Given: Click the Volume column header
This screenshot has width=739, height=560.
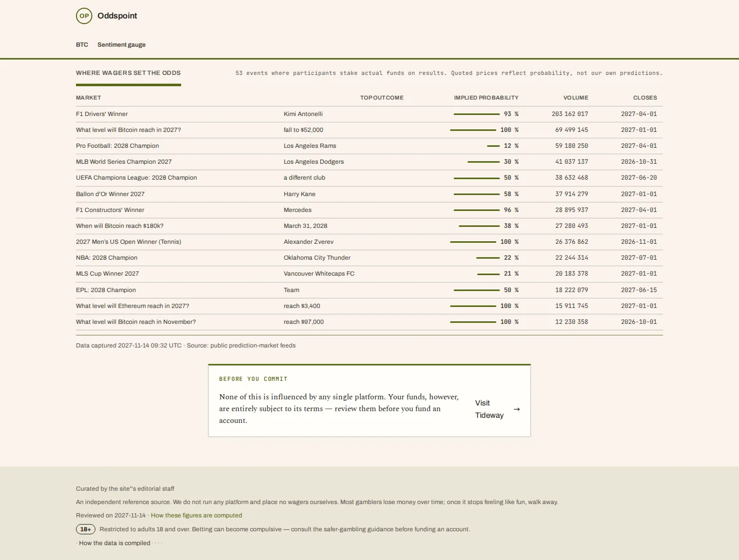Looking at the screenshot, I should [x=576, y=98].
